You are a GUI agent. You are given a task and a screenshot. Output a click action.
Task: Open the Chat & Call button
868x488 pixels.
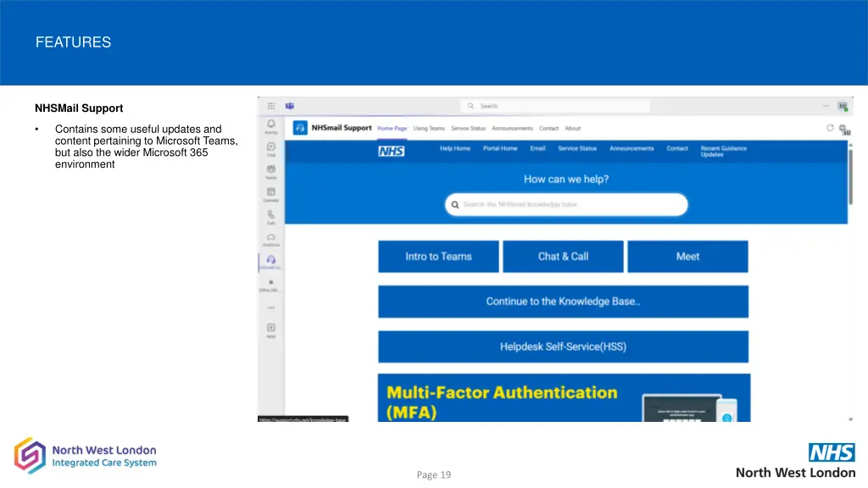(563, 256)
